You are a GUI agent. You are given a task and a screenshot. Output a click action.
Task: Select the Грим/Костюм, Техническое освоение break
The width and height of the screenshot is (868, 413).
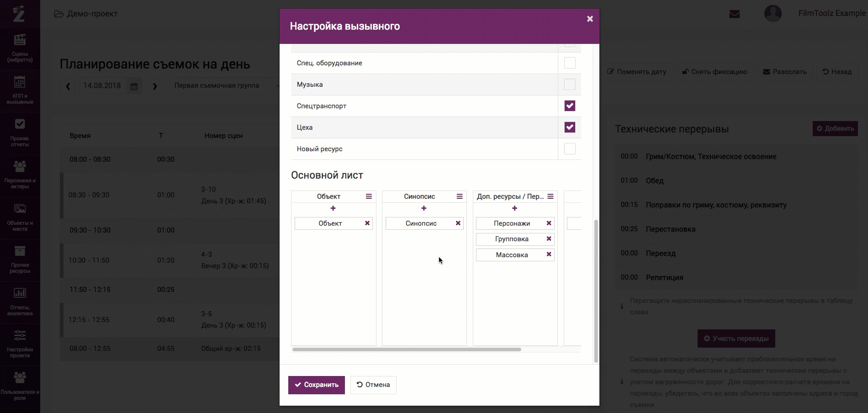pos(736,157)
